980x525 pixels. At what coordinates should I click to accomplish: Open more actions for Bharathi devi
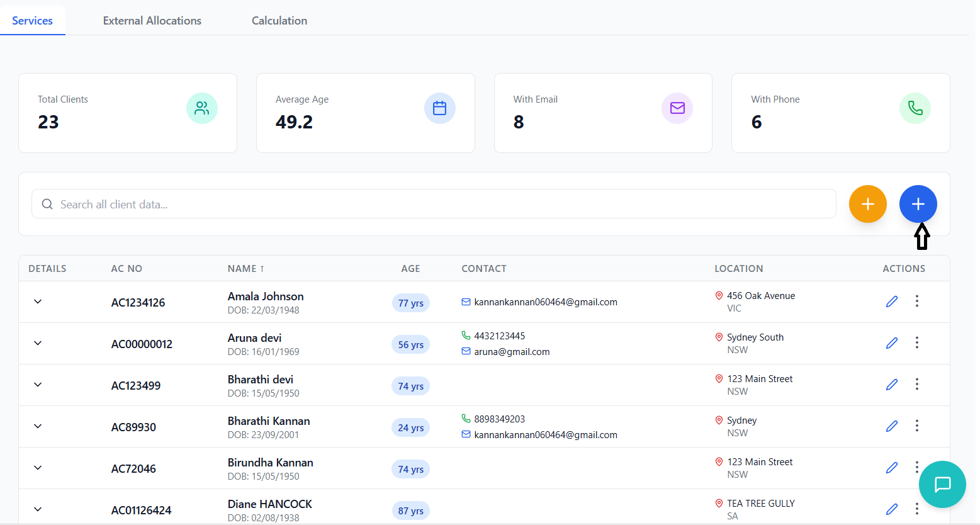[916, 385]
